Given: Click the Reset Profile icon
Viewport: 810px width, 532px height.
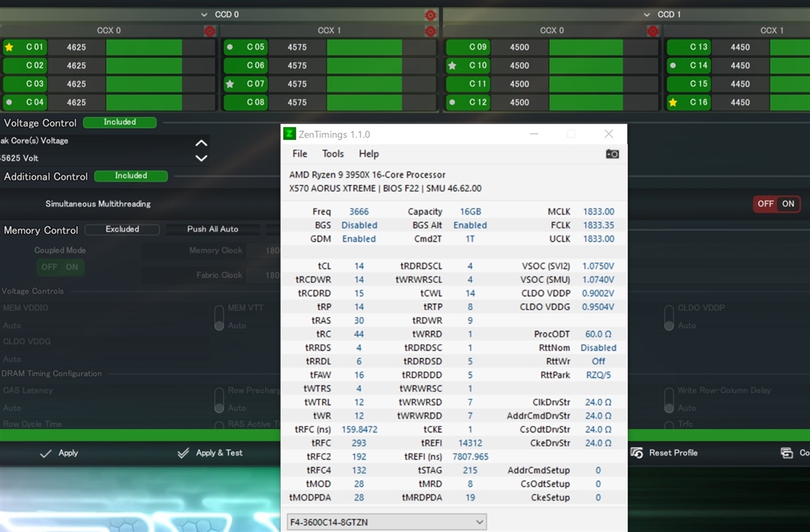Looking at the screenshot, I should click(637, 452).
